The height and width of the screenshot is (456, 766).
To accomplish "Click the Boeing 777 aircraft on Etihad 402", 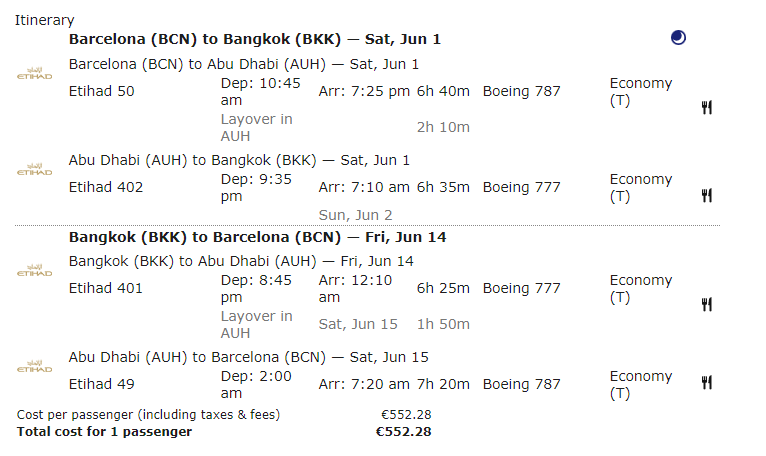I will coord(521,187).
